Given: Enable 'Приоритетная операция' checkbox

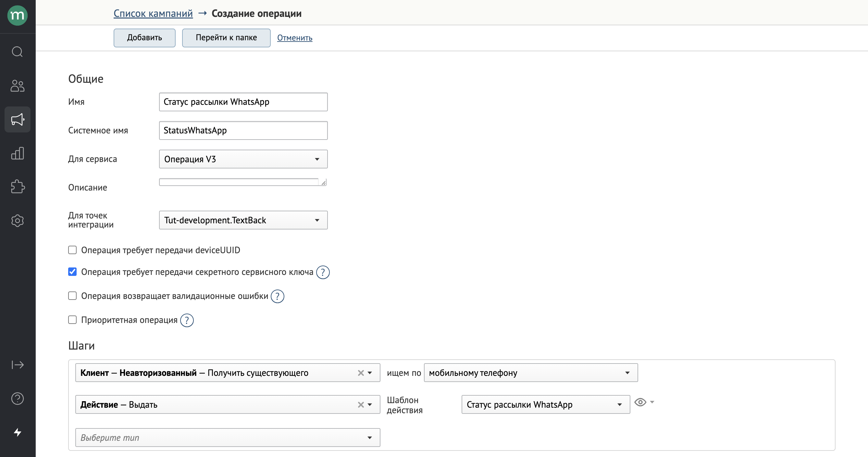Looking at the screenshot, I should pyautogui.click(x=72, y=320).
